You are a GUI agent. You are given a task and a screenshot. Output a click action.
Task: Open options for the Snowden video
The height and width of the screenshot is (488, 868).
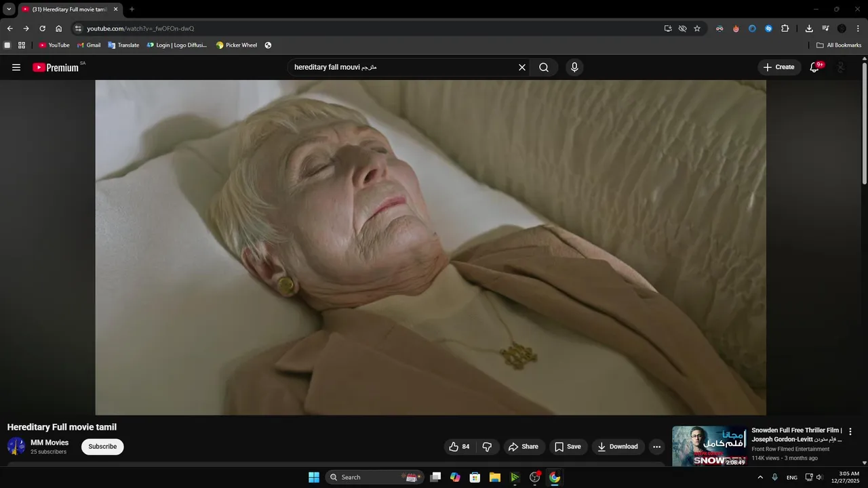pos(850,432)
